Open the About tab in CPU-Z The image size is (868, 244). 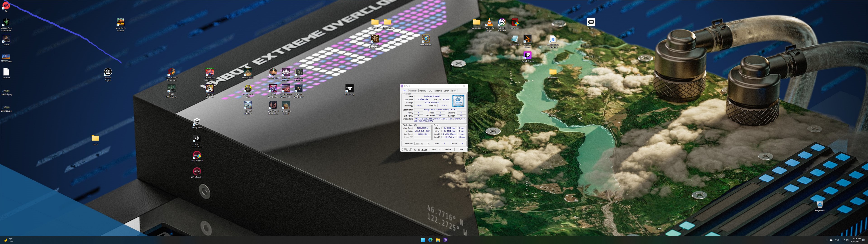tap(454, 91)
